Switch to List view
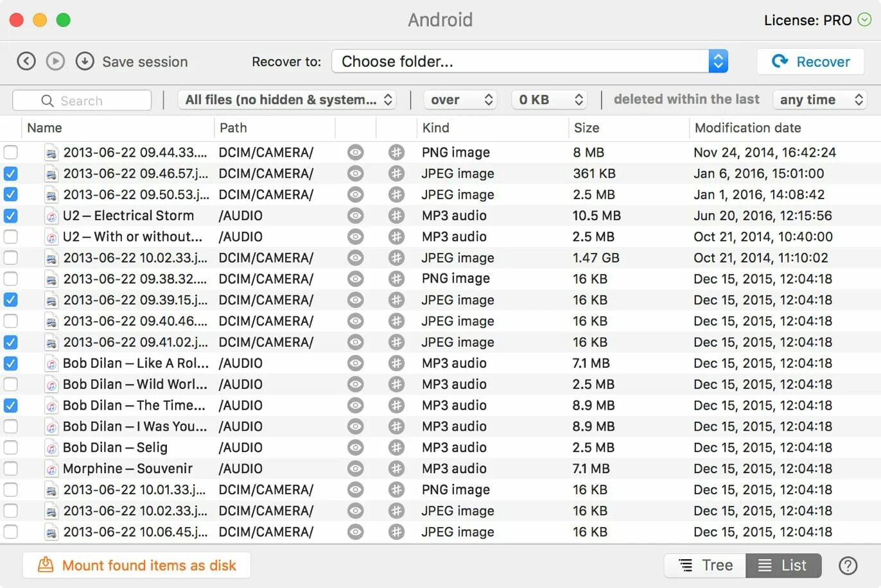 point(783,566)
